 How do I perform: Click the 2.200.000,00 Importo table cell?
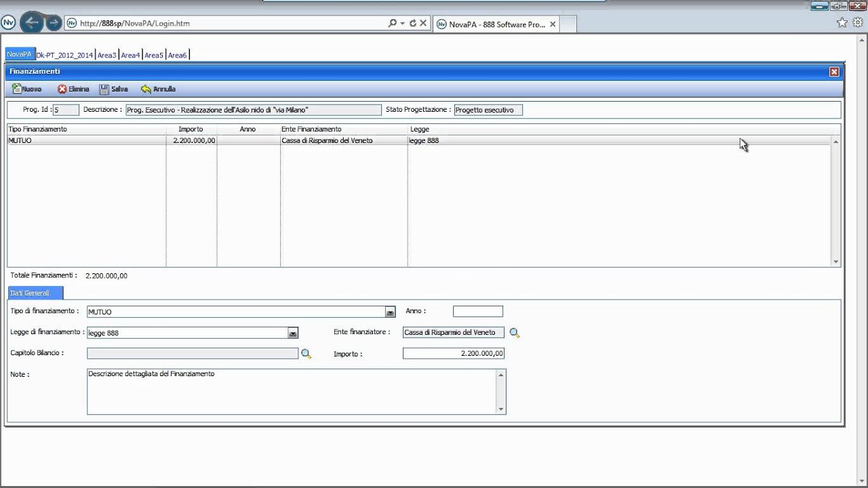[191, 140]
